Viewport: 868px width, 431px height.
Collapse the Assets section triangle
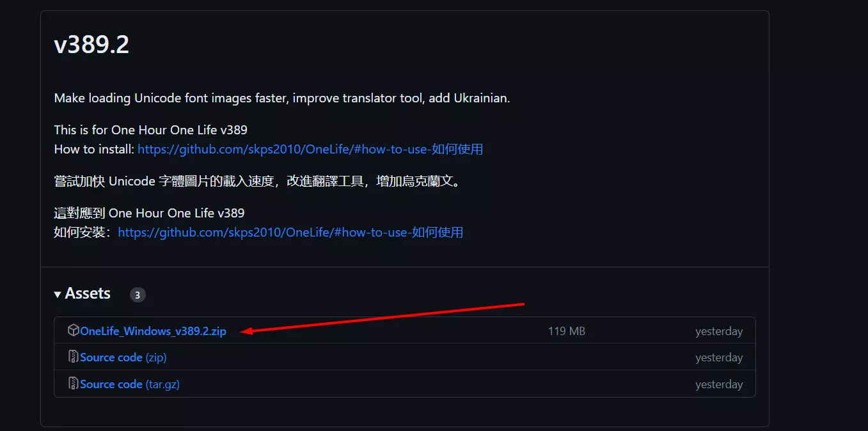pos(58,294)
